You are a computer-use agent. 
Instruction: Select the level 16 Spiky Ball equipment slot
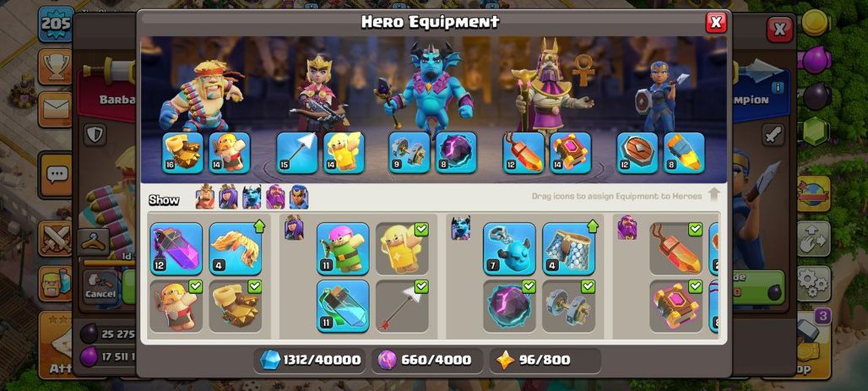pyautogui.click(x=182, y=153)
